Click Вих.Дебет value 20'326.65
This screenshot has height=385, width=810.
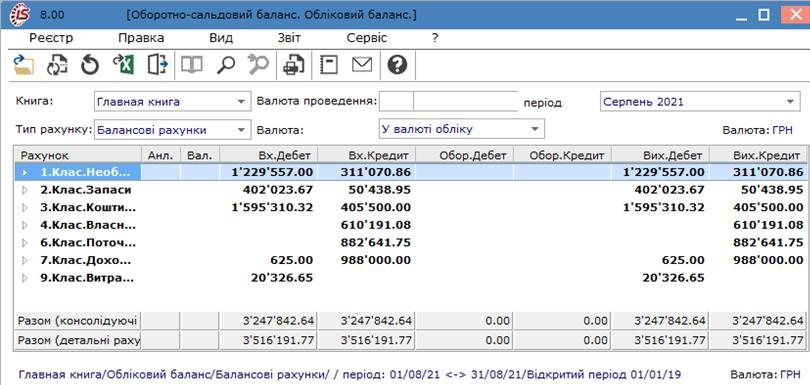click(x=674, y=278)
